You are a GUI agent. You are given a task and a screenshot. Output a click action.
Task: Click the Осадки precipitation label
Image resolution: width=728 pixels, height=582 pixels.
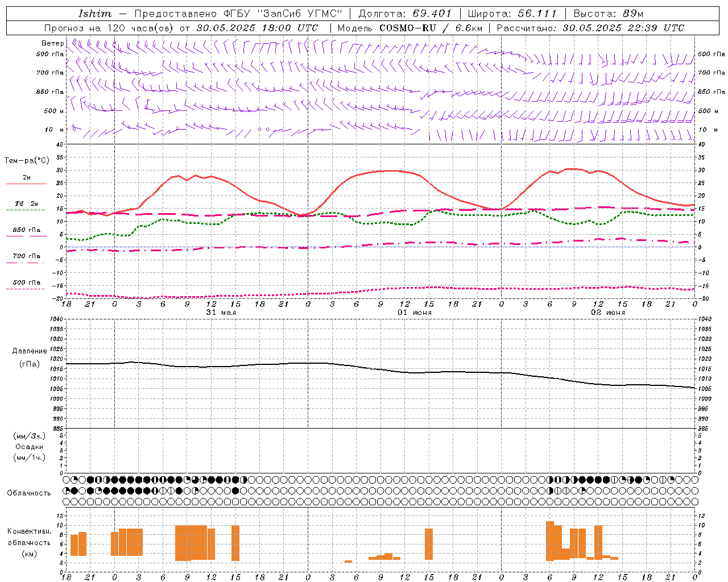pyautogui.click(x=30, y=447)
